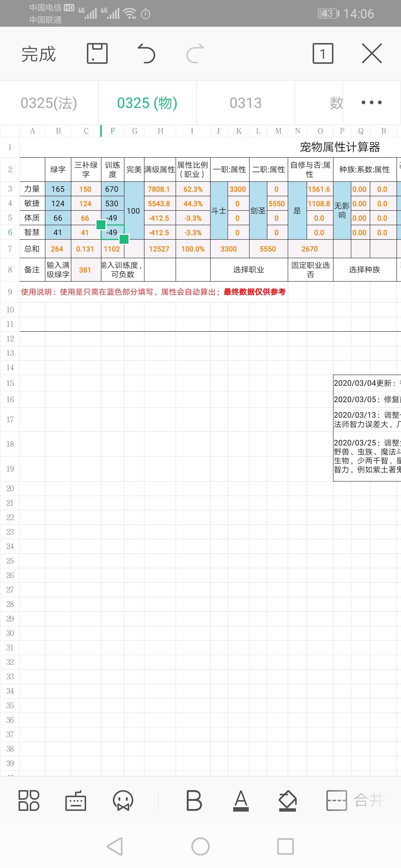Apply cell fill color bucket

(x=288, y=800)
